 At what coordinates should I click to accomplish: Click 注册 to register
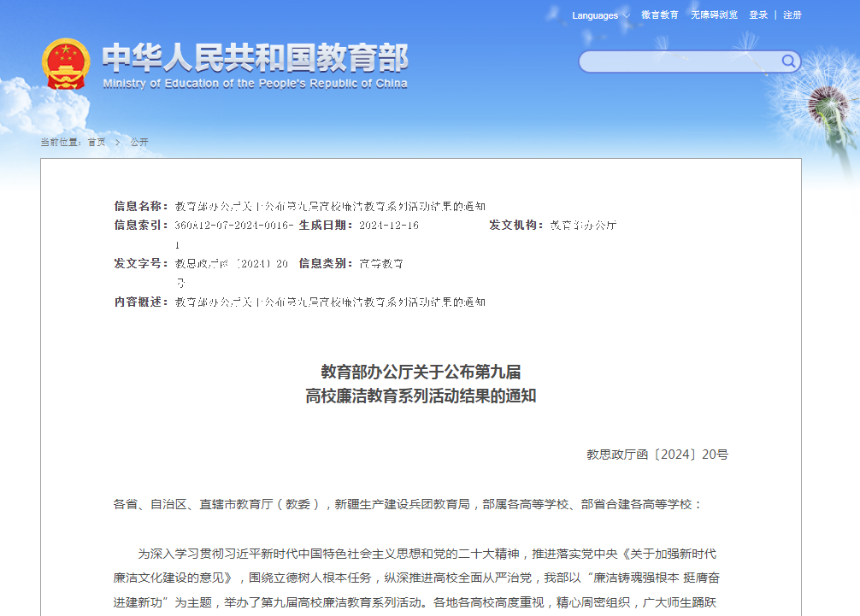(x=792, y=15)
